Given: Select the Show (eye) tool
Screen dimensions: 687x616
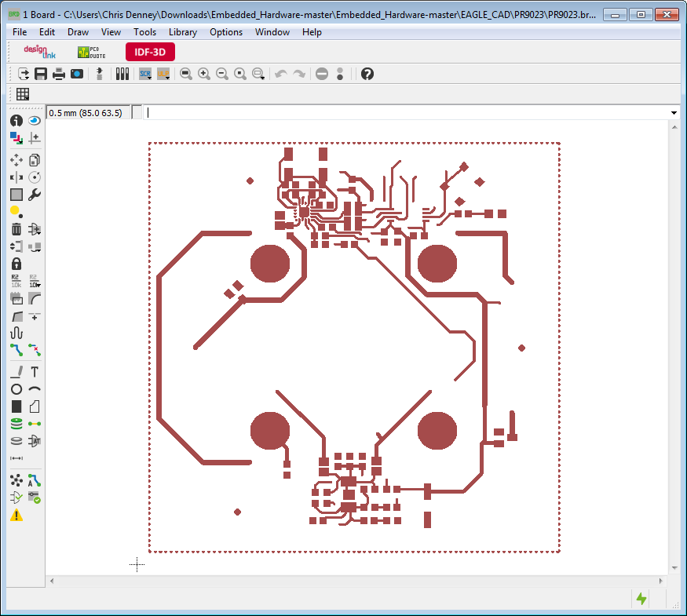Looking at the screenshot, I should point(35,120).
